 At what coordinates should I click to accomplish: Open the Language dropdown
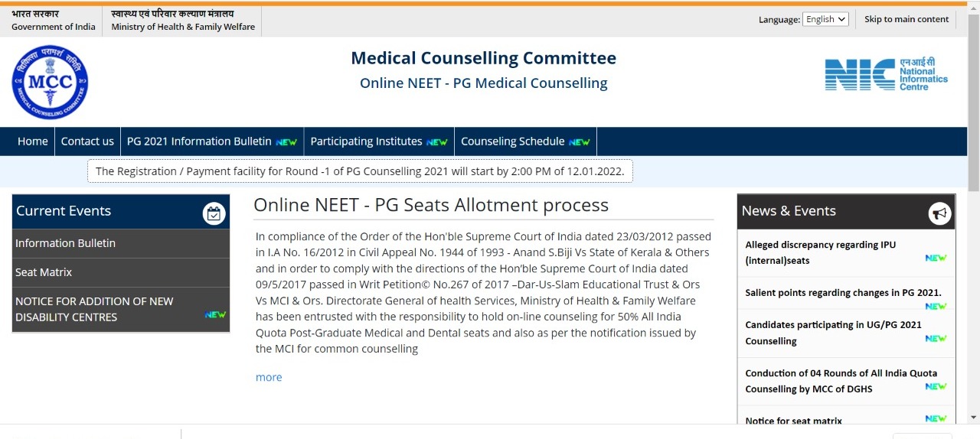pyautogui.click(x=825, y=19)
